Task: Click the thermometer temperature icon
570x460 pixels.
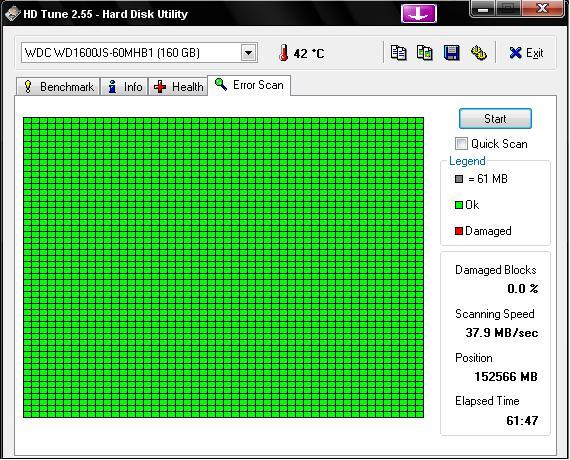Action: tap(284, 53)
